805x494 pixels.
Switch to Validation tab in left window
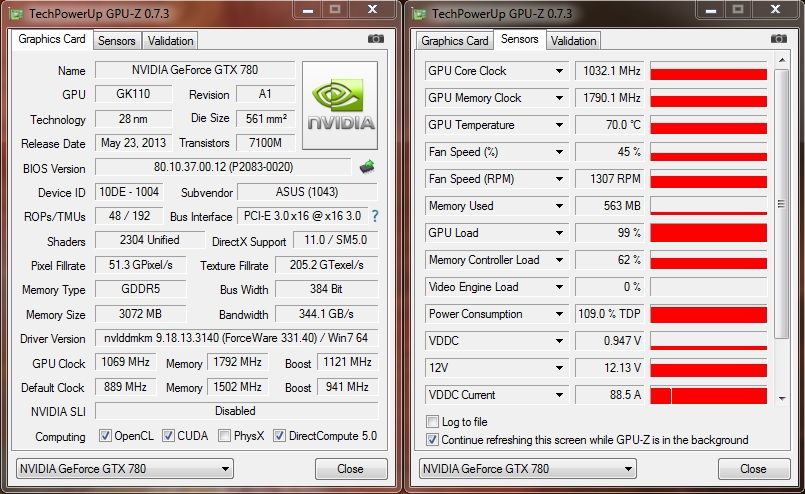171,40
